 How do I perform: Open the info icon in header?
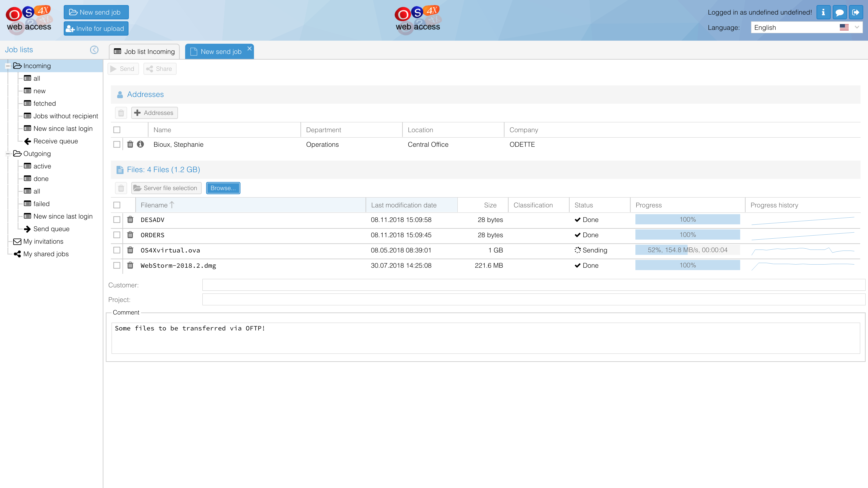pyautogui.click(x=823, y=13)
